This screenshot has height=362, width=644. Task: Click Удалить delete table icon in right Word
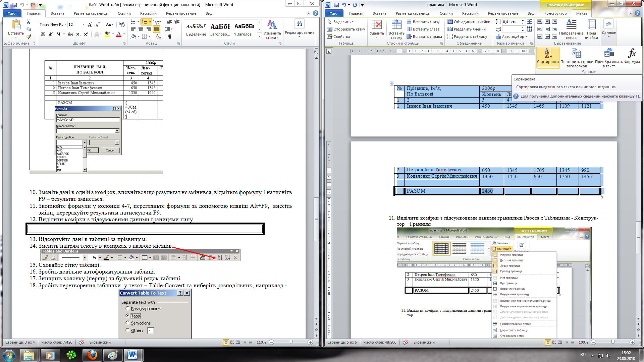point(377,25)
